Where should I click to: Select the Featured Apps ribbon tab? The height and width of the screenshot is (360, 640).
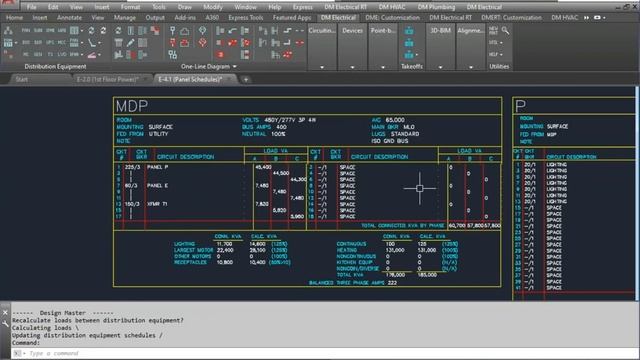pos(292,18)
